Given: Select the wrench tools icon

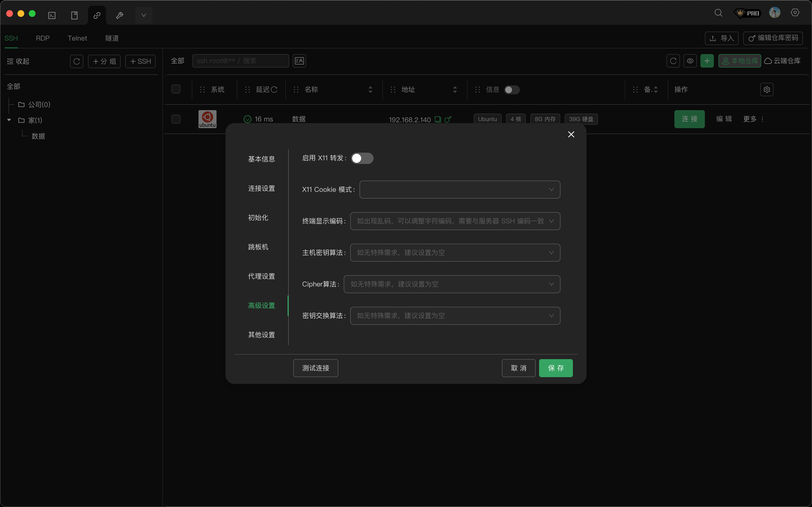Looking at the screenshot, I should [x=120, y=15].
